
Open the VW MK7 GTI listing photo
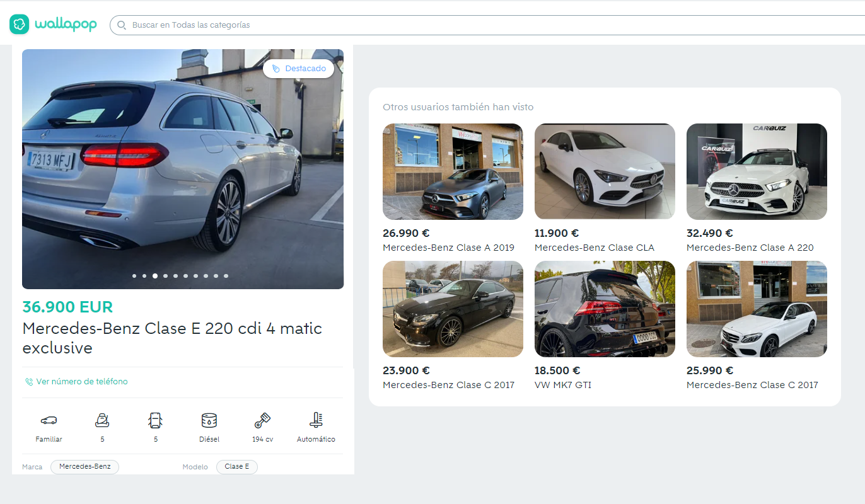point(605,309)
